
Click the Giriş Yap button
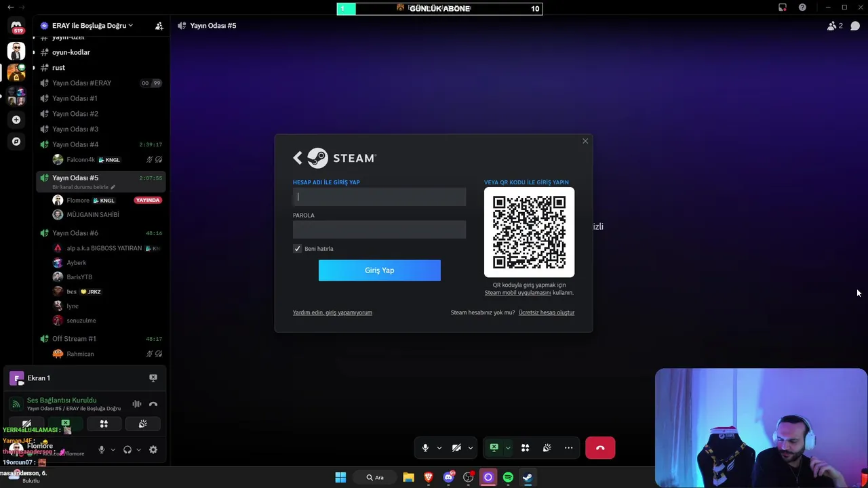(x=379, y=270)
